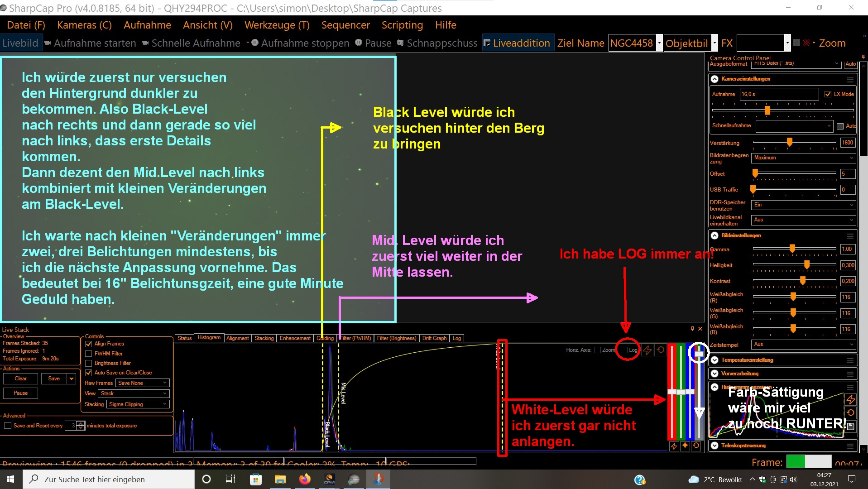Open Bildratenbegrenzung dropdown Maximum
Viewport: 868px width, 489px height.
(x=803, y=158)
